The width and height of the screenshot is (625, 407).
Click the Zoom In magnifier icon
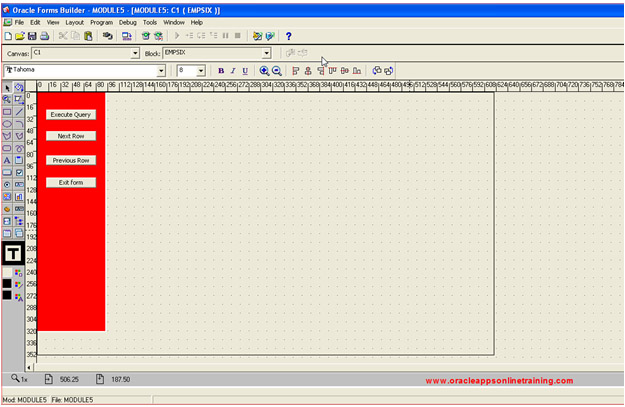[x=264, y=71]
